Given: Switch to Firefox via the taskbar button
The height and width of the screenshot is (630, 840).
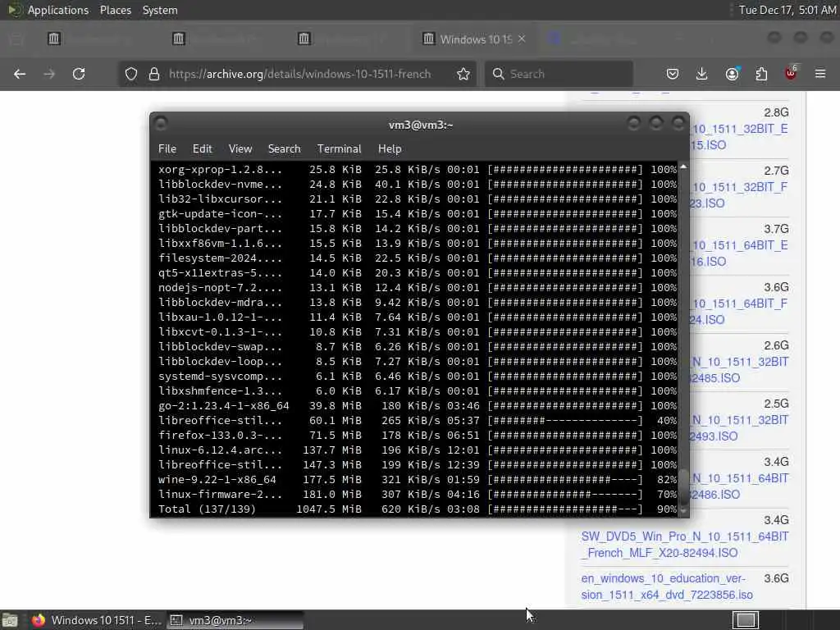Looking at the screenshot, I should tap(97, 620).
